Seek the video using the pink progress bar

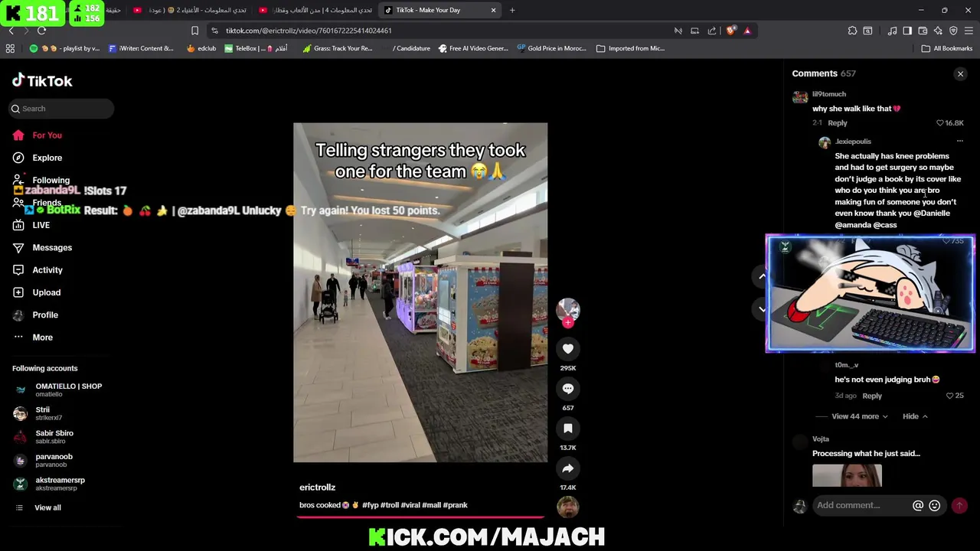(420, 517)
